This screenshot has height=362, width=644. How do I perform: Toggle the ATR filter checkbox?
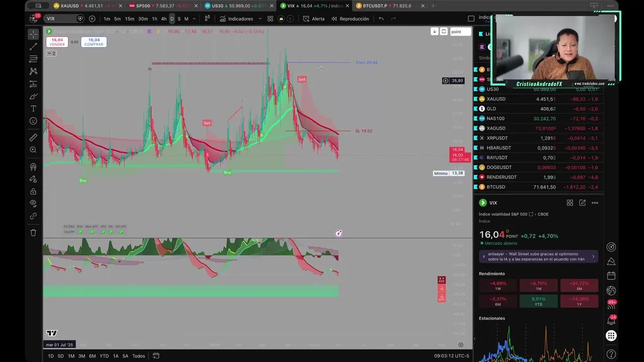pos(103,232)
